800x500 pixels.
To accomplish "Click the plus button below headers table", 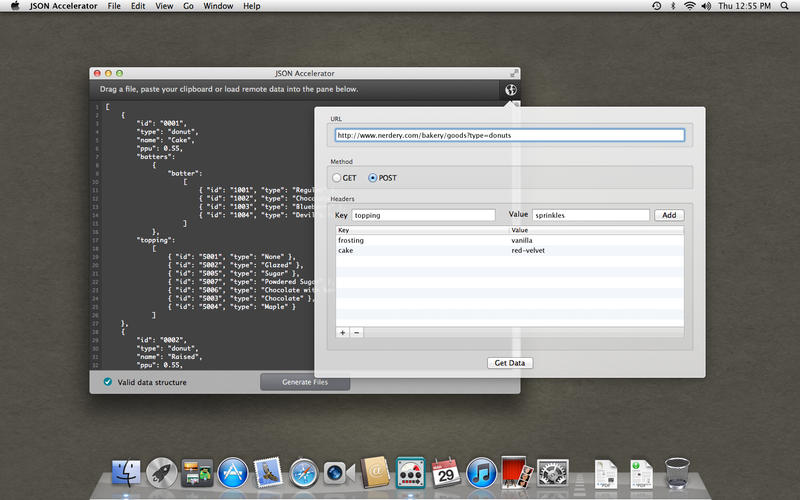I will 342,333.
